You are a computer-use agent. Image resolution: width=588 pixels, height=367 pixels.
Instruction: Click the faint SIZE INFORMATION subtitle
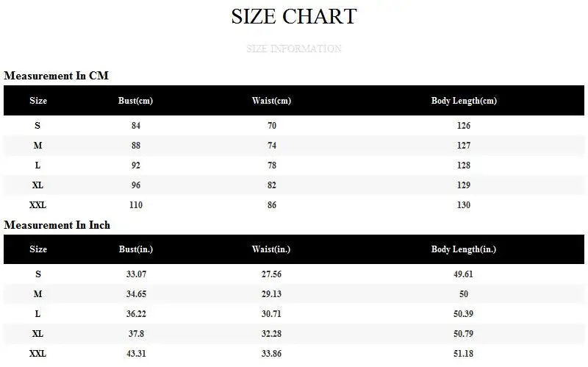pos(294,49)
